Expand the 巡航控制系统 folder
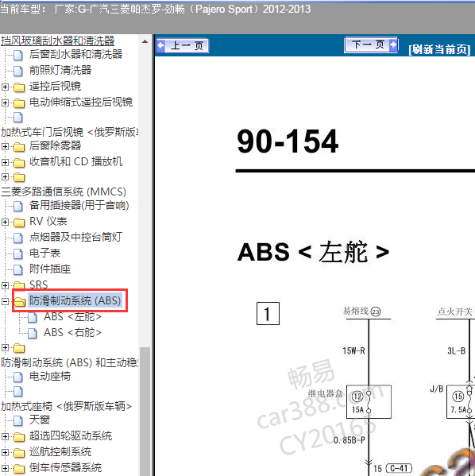 (5, 452)
